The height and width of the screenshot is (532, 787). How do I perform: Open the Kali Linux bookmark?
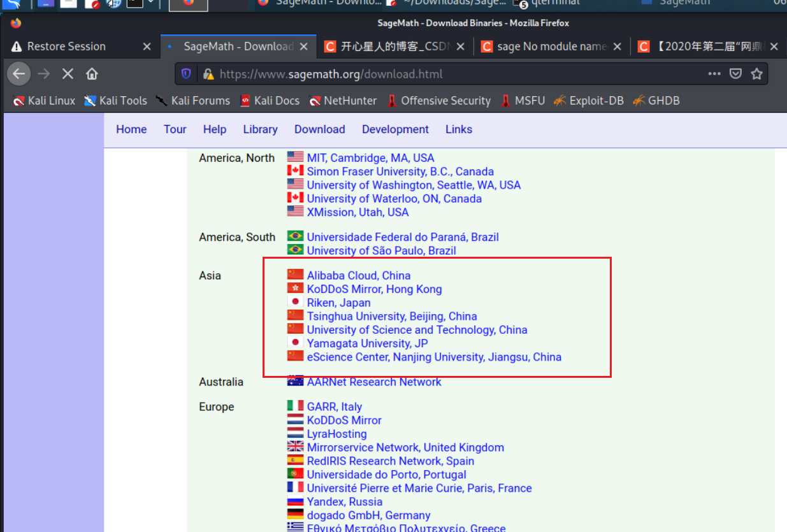44,101
